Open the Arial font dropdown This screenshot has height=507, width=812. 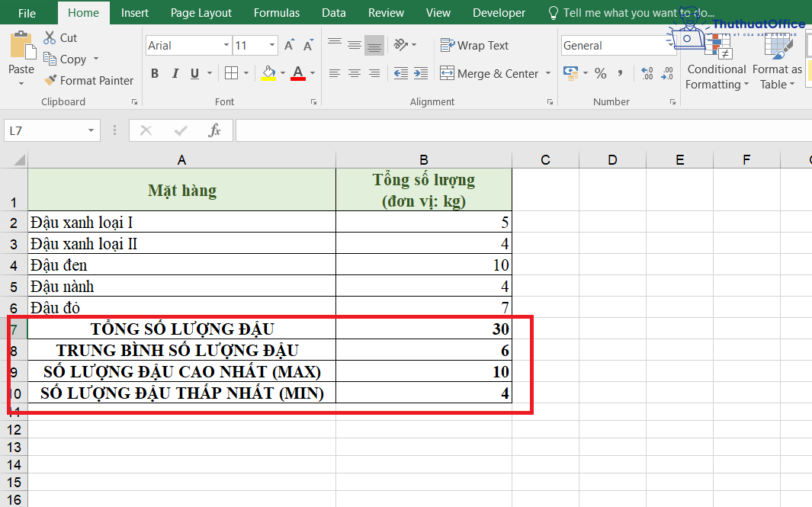point(227,45)
